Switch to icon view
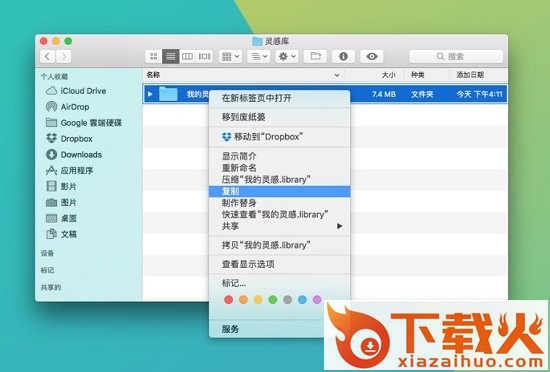The height and width of the screenshot is (372, 550). [x=153, y=56]
